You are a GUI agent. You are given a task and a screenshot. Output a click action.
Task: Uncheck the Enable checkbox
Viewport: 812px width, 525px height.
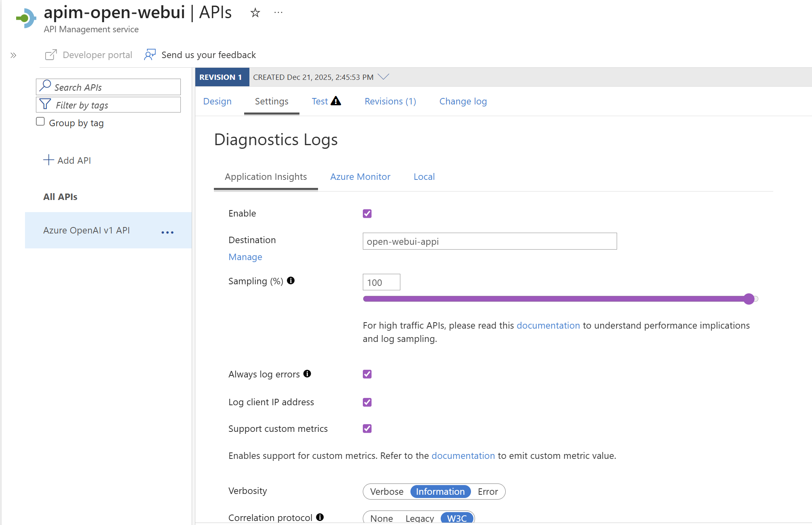tap(367, 213)
